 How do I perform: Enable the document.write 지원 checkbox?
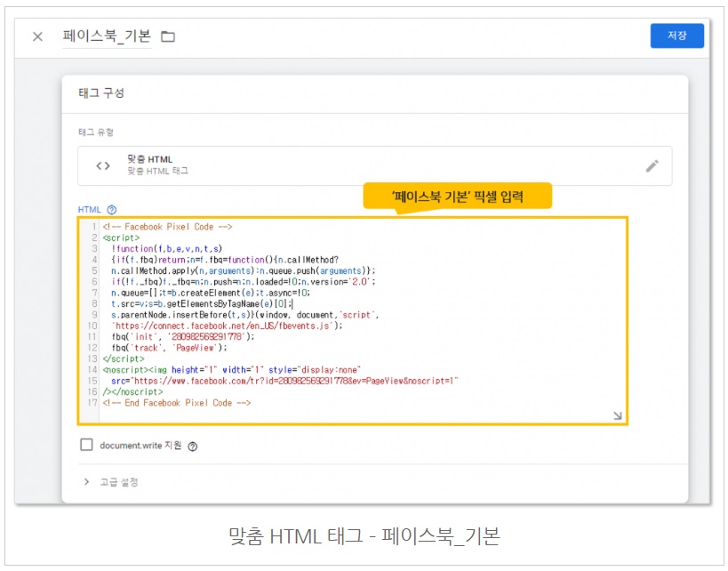click(x=86, y=445)
